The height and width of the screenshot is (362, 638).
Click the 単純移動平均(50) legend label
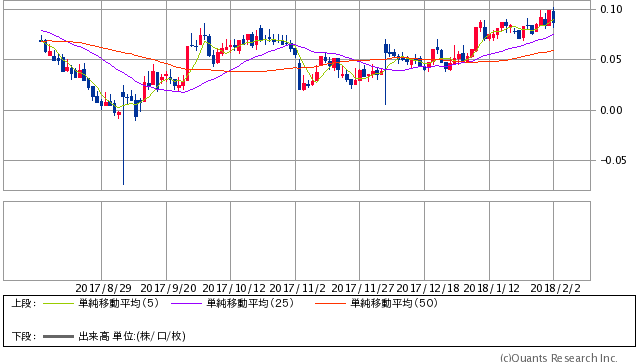(394, 303)
